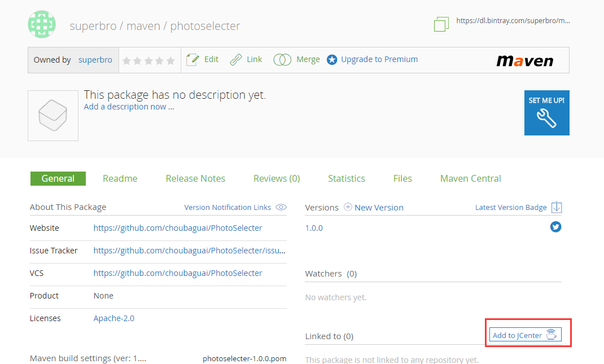Click the Link text link
This screenshot has height=364, width=604.
[x=254, y=59]
